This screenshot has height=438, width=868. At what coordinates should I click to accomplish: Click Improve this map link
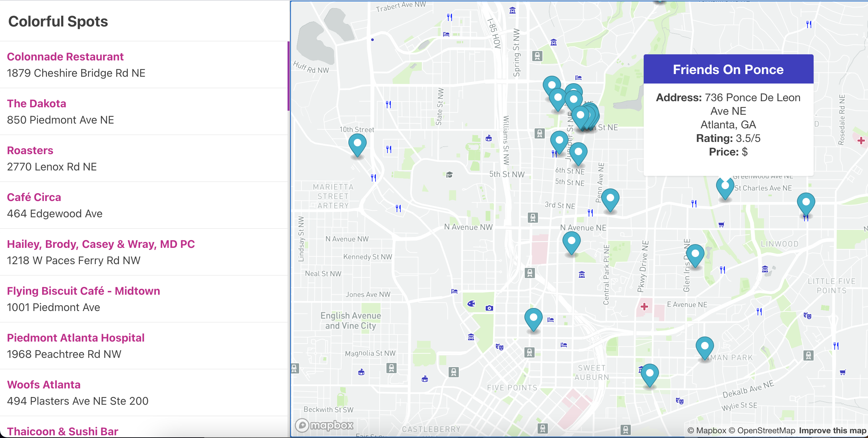click(833, 431)
